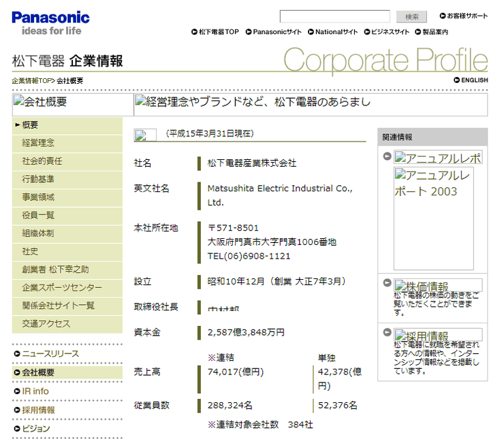Click the 検索 search button
The height and width of the screenshot is (439, 504).
[x=411, y=17]
